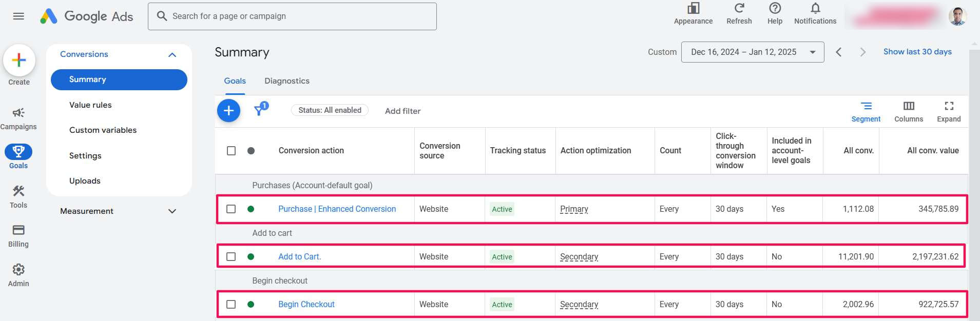This screenshot has height=321, width=980.
Task: Click the status dot column header
Action: [x=251, y=151]
